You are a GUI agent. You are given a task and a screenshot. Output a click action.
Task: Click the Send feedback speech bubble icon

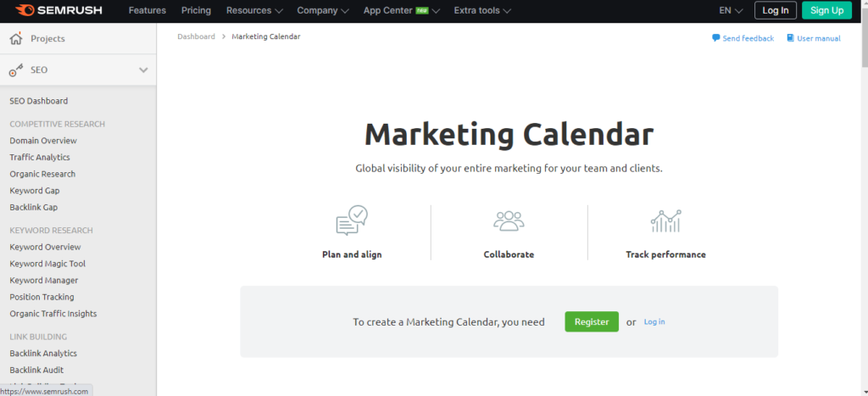click(715, 38)
